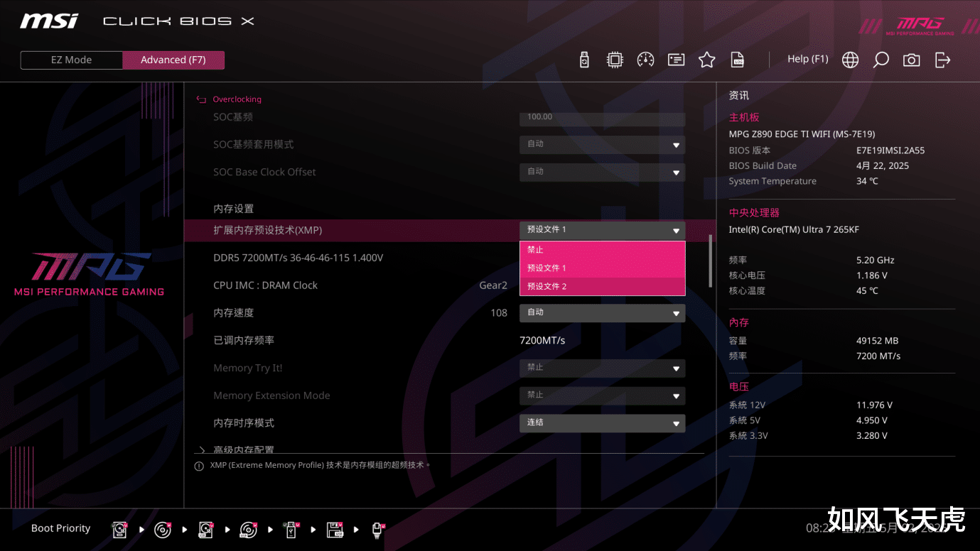Click the MPG Z890 EDGE TI WIFI (MS-7E19) text
The image size is (980, 551).
pyautogui.click(x=802, y=134)
